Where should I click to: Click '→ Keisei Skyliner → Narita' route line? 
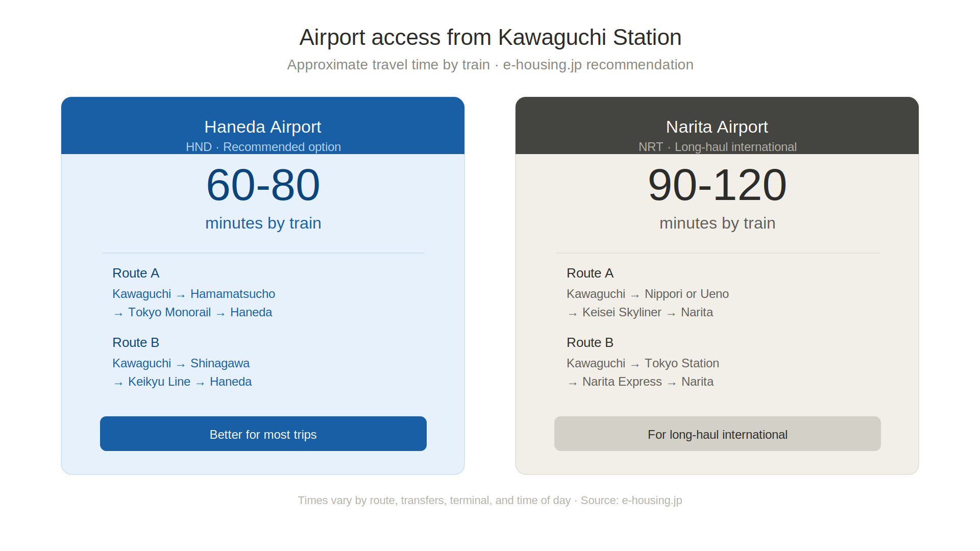tap(640, 312)
